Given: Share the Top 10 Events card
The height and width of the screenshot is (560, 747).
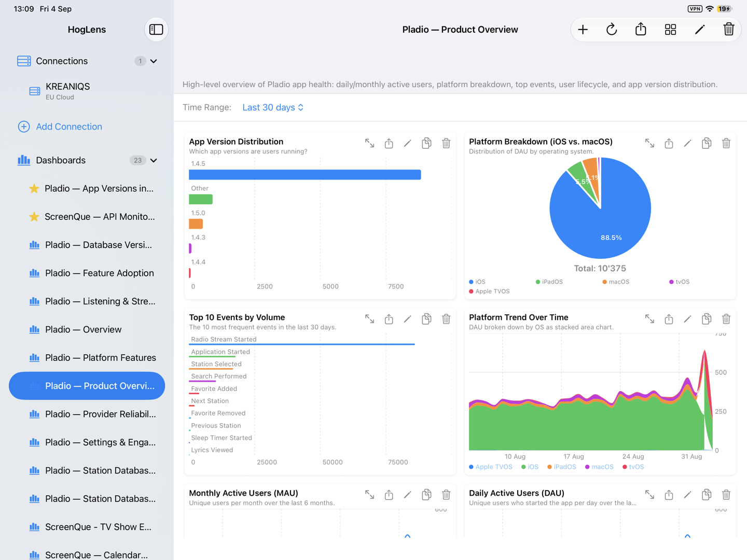Looking at the screenshot, I should (x=389, y=319).
